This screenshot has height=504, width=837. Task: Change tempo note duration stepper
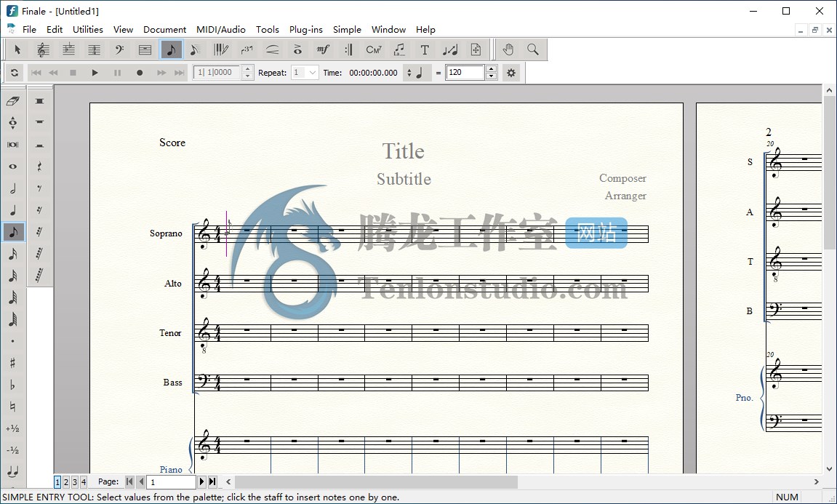point(409,73)
